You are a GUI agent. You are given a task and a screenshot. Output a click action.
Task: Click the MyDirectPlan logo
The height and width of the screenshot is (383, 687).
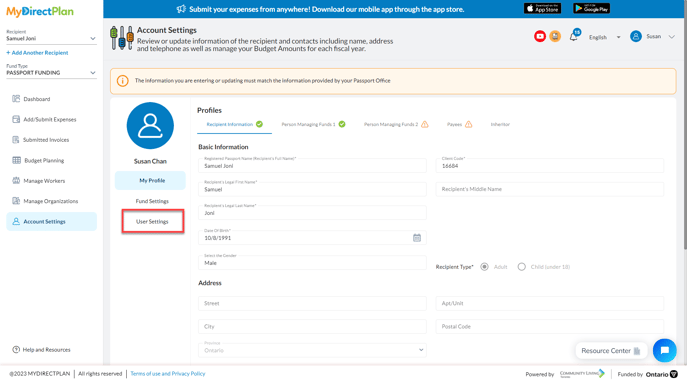(x=40, y=11)
